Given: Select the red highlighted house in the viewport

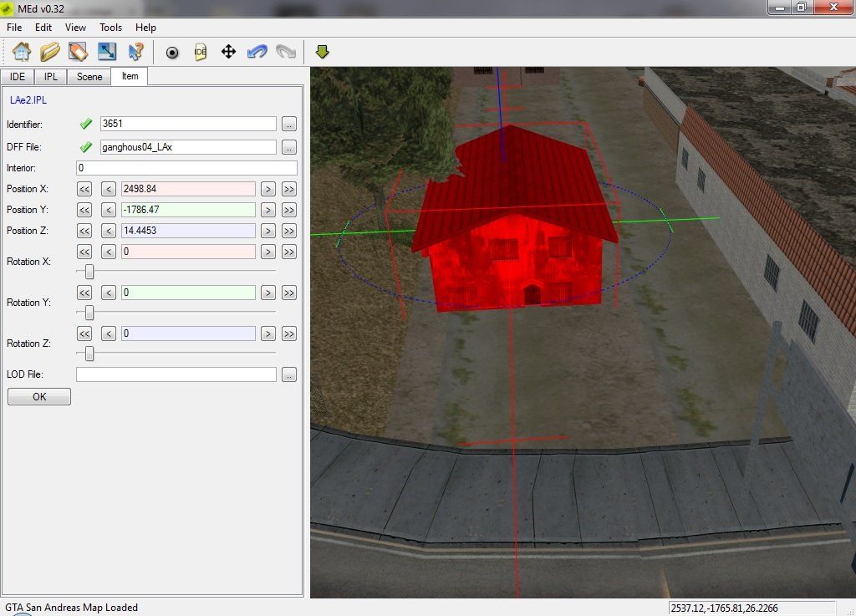Looking at the screenshot, I should 515,218.
